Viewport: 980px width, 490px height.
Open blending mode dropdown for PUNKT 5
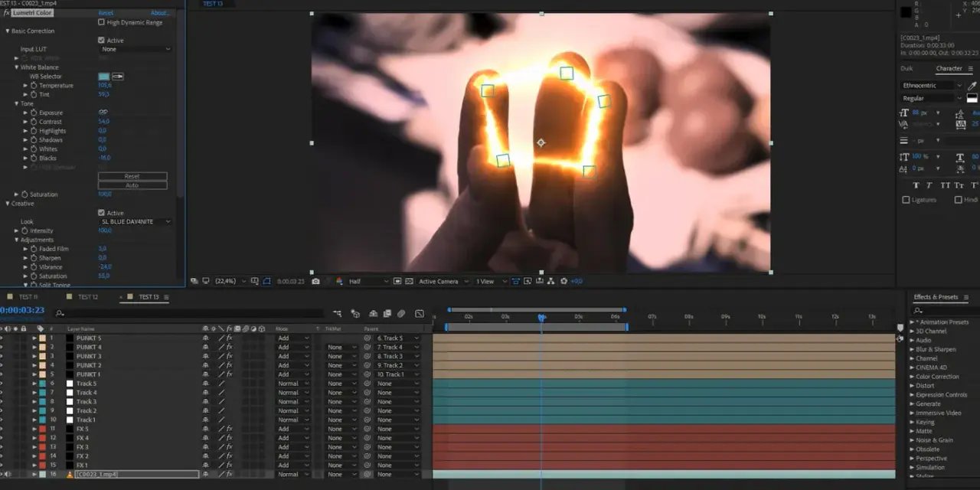tap(294, 338)
